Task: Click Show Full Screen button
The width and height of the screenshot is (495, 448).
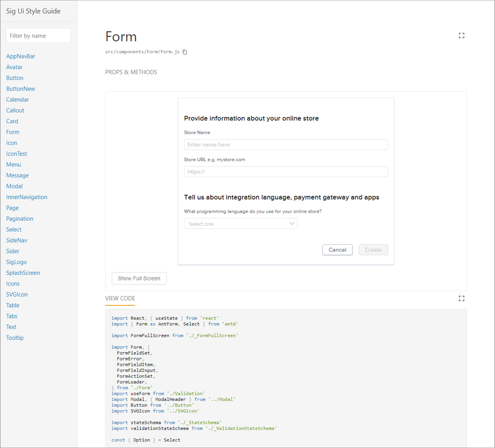Action: [x=139, y=278]
